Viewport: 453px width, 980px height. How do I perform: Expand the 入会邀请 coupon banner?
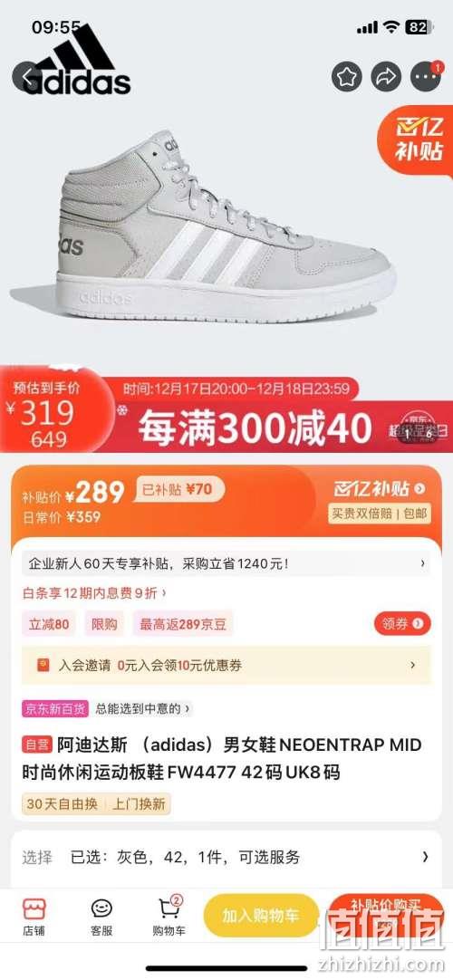point(226,665)
